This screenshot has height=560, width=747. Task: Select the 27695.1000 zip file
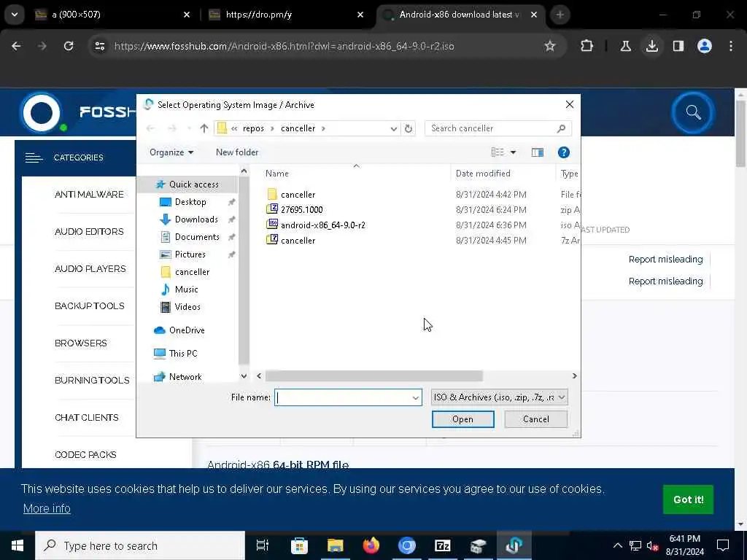click(x=301, y=209)
